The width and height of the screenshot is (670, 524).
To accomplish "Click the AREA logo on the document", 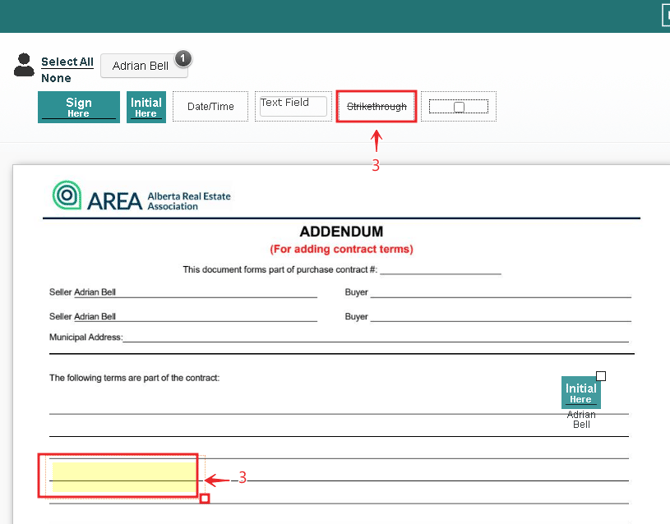I will 142,196.
